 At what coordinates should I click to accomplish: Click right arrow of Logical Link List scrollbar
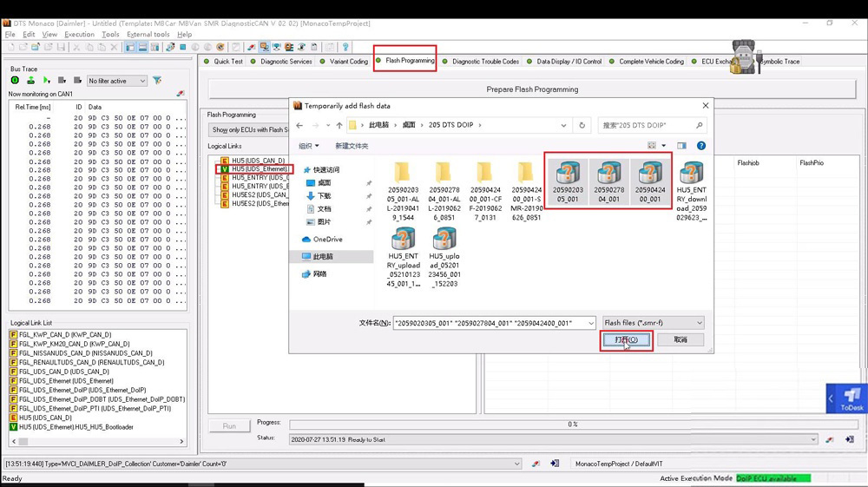pos(181,442)
